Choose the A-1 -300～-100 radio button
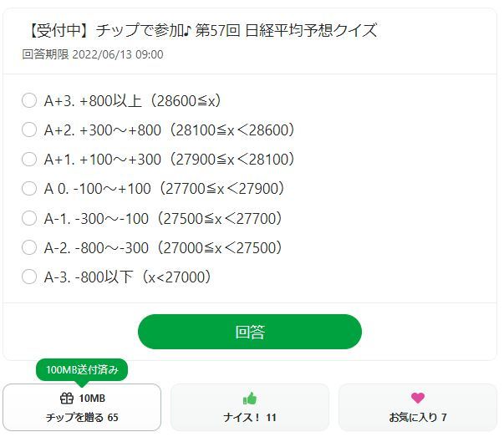The image size is (504, 442). (x=29, y=218)
